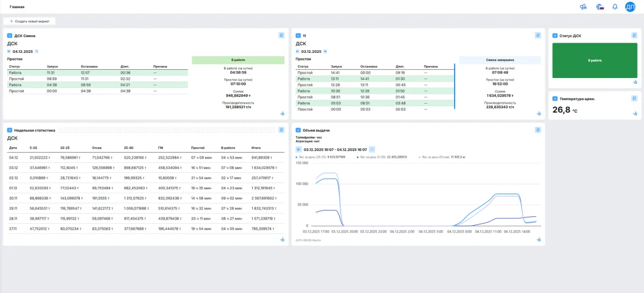644x293 pixels.
Task: Click resize handle of ДСК Смена widget
Action: [282, 113]
